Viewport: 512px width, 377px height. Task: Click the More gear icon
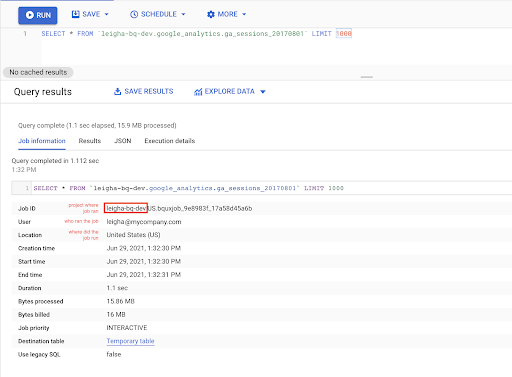click(211, 14)
